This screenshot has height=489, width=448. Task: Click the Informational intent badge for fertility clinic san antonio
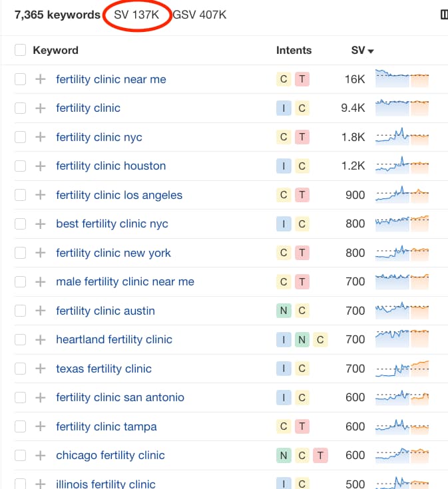[x=284, y=397]
